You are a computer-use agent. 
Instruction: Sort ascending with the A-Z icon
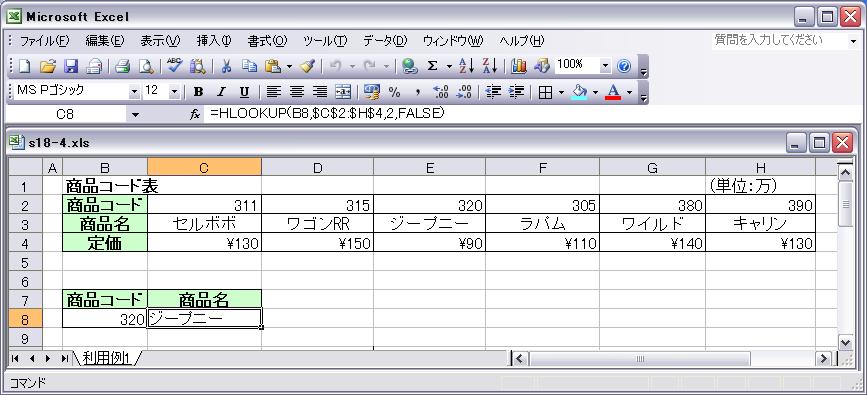coord(467,66)
